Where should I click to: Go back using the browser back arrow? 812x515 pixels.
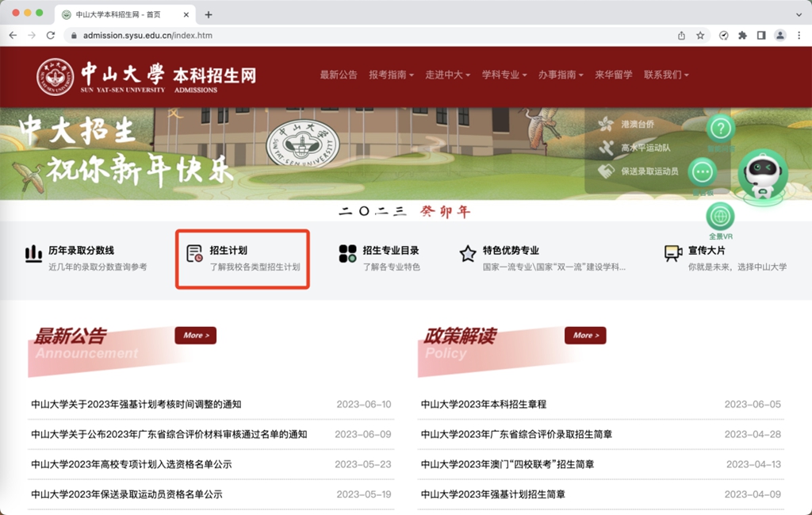point(13,35)
